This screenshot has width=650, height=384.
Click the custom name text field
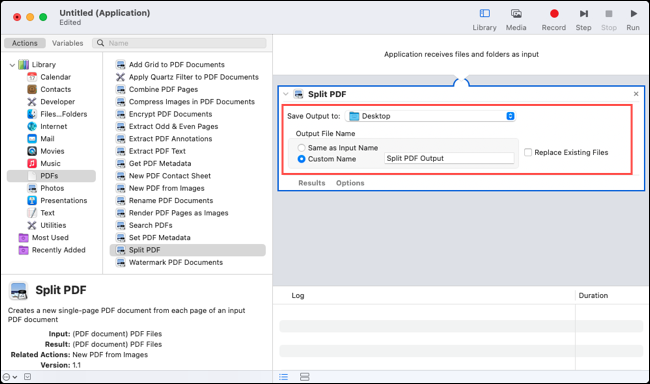pos(449,158)
